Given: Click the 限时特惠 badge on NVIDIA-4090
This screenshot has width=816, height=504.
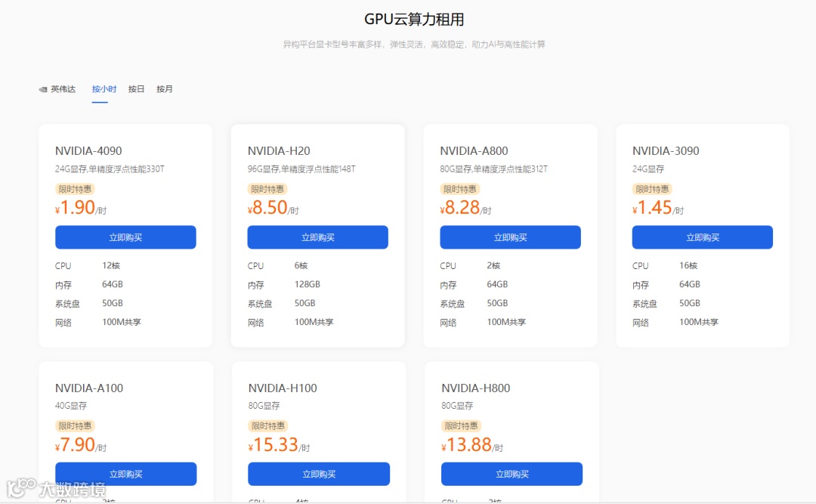Looking at the screenshot, I should (75, 189).
